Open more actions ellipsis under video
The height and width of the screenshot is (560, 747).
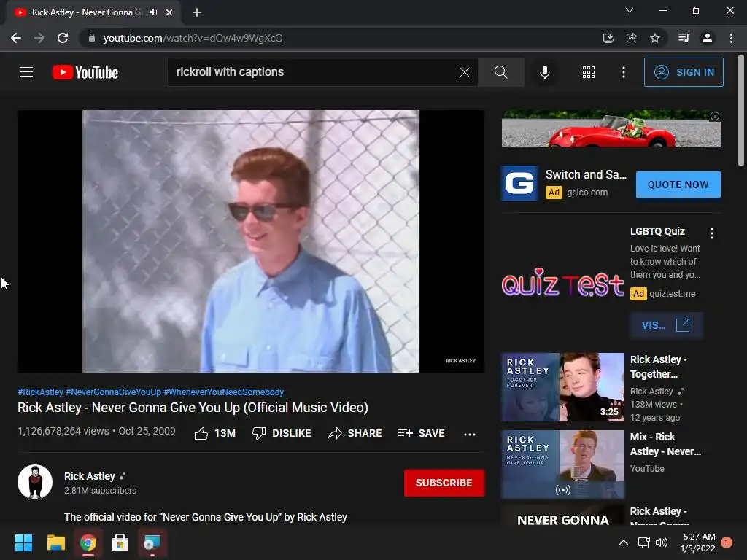pos(470,434)
